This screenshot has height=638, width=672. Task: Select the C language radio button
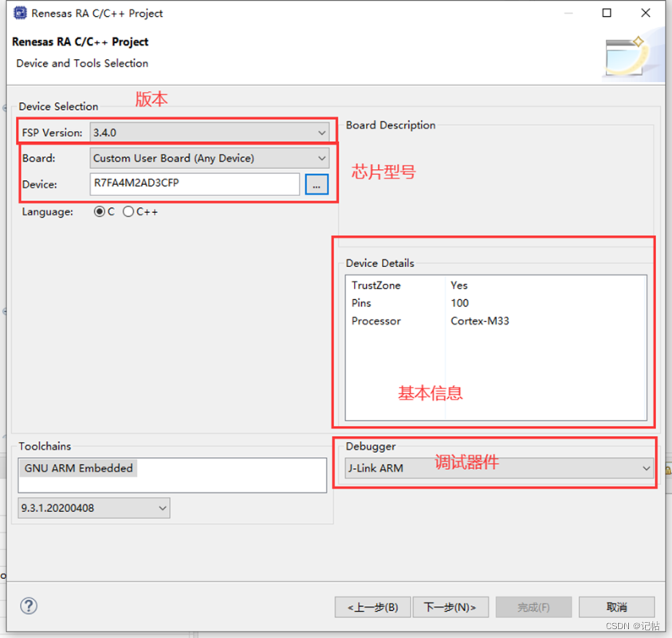pyautogui.click(x=104, y=212)
